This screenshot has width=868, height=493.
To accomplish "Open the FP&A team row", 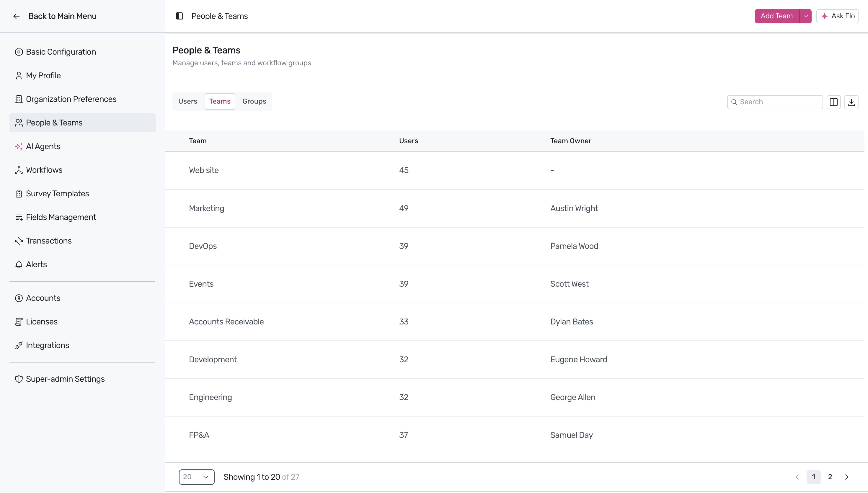I will click(515, 435).
